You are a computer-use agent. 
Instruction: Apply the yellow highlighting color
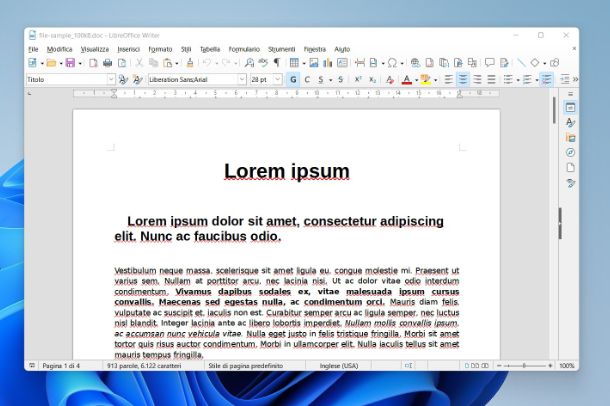426,80
